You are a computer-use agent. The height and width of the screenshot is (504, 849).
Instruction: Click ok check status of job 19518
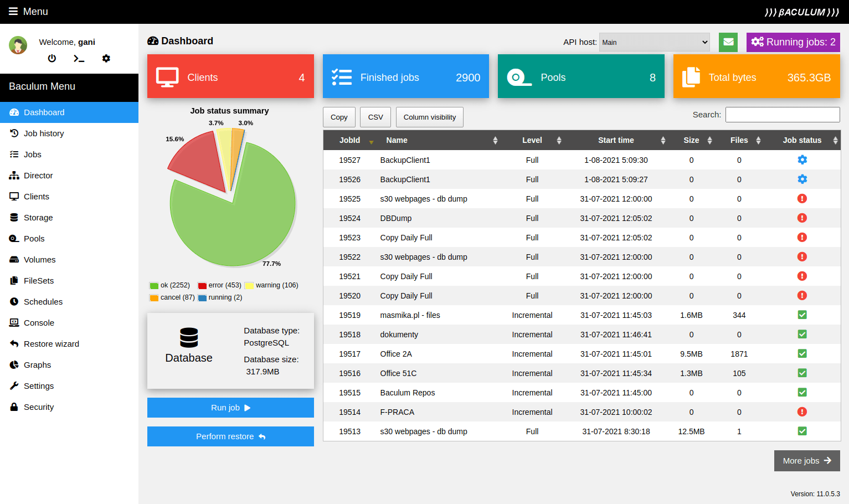(802, 335)
